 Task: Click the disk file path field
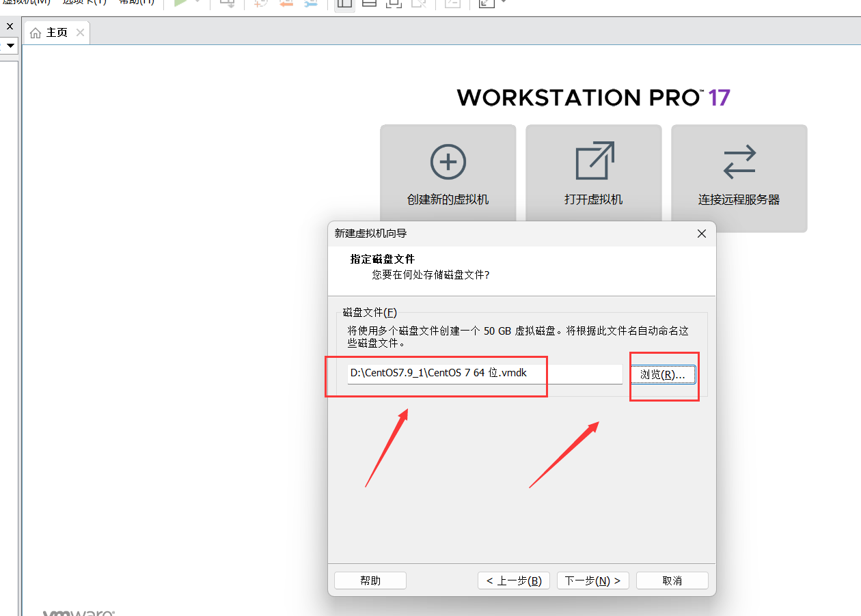[484, 374]
